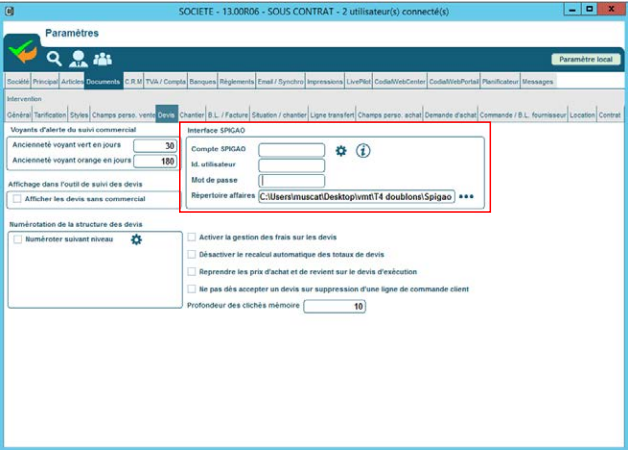This screenshot has height=450, width=628.
Task: Select the Impressions tab
Action: 325,82
